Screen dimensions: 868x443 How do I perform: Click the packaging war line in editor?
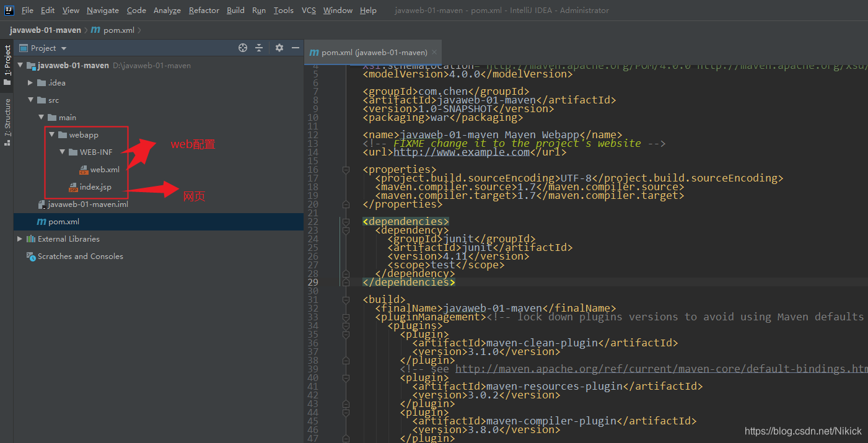pyautogui.click(x=443, y=117)
